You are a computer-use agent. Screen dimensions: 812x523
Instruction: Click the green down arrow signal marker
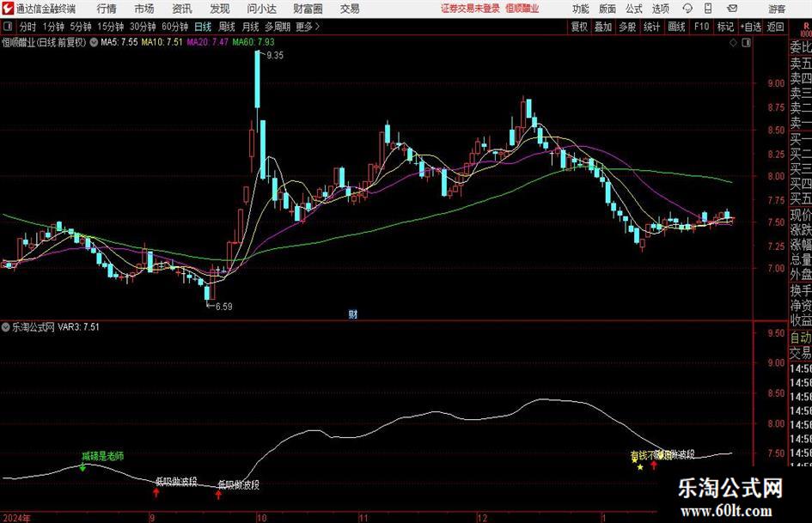(x=82, y=467)
